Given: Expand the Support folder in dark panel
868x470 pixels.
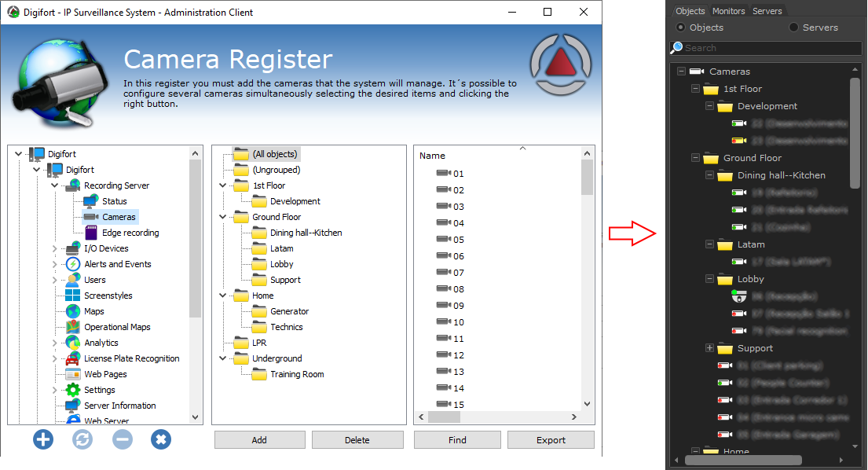Looking at the screenshot, I should [x=709, y=347].
